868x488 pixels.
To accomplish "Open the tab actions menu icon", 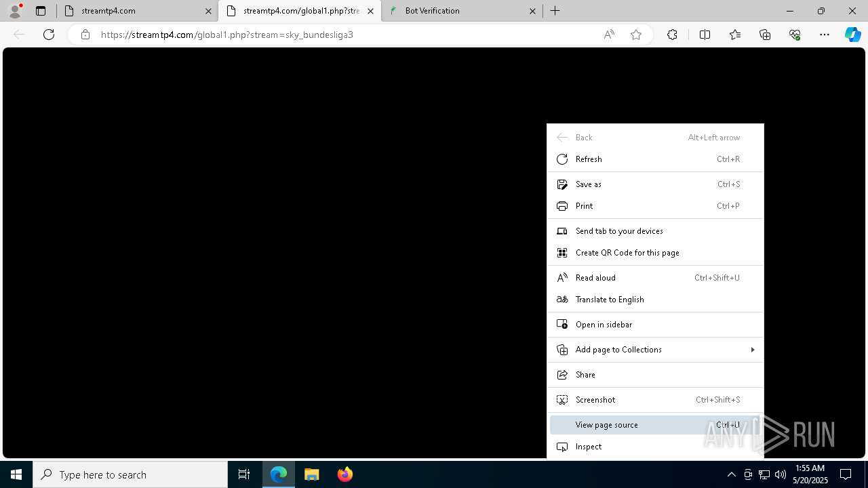I will (41, 11).
